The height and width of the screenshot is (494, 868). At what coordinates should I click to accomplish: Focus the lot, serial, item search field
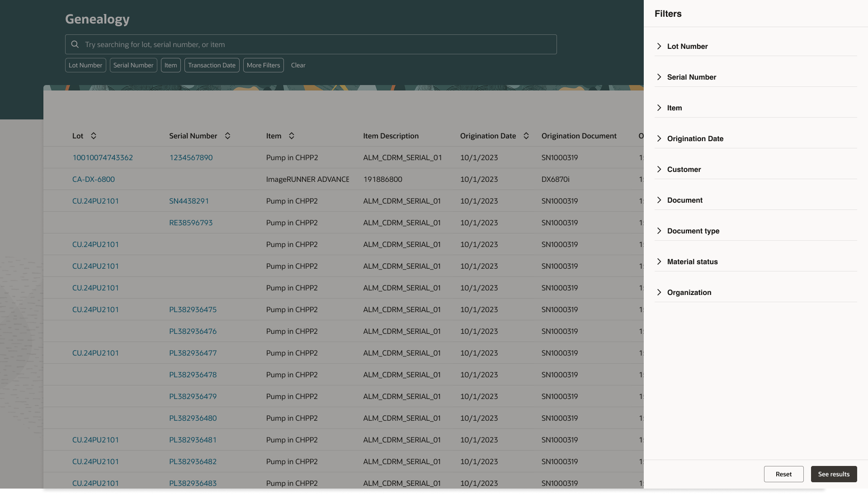[316, 44]
